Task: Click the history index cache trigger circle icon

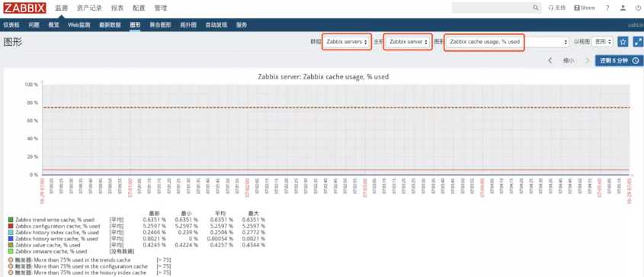Action: pos(11,272)
